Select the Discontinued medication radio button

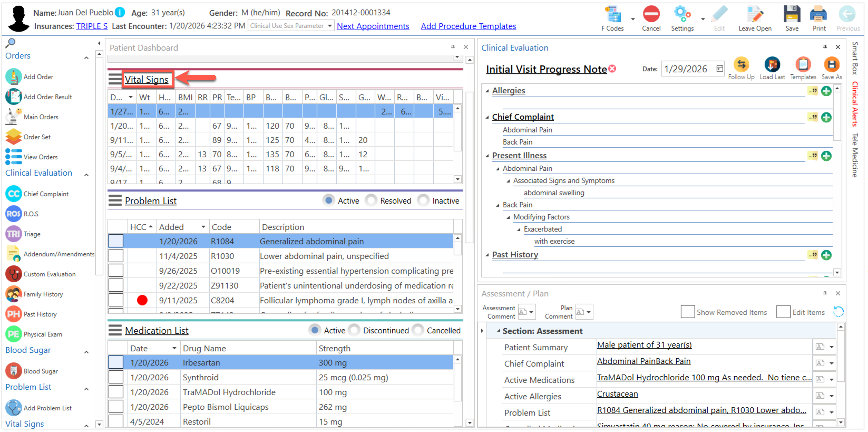[x=354, y=330]
